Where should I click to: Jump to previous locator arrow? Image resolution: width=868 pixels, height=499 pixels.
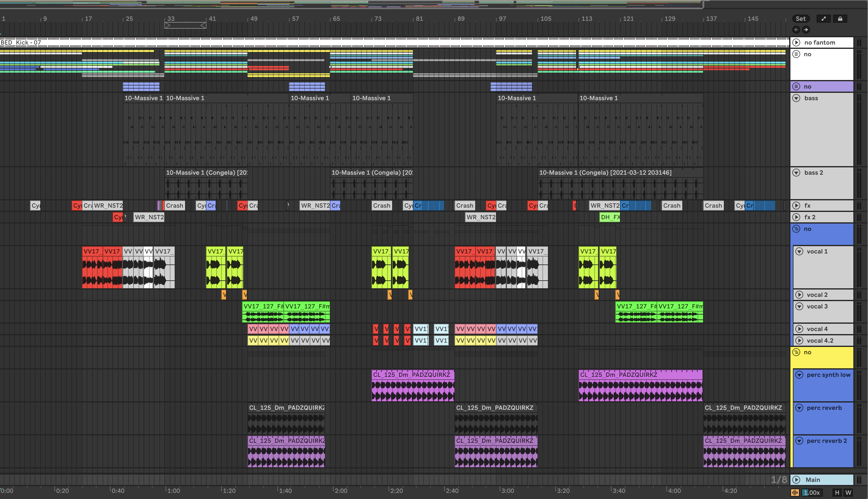point(797,30)
